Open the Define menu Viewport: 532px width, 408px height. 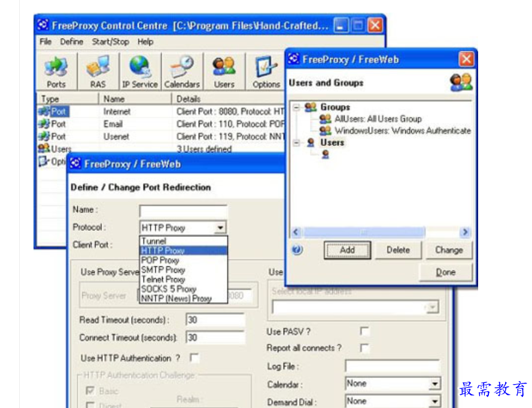click(x=72, y=42)
